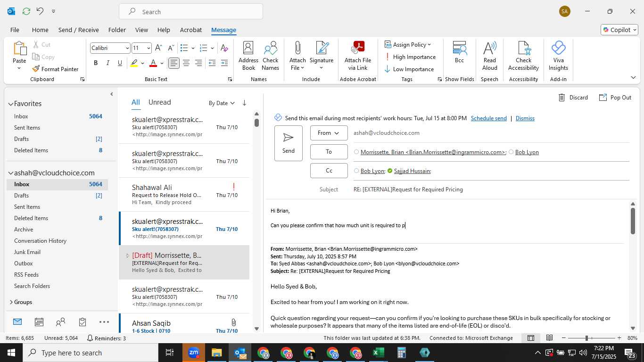Open Viva Insights add-in
This screenshot has height=362, width=644.
pos(558,56)
